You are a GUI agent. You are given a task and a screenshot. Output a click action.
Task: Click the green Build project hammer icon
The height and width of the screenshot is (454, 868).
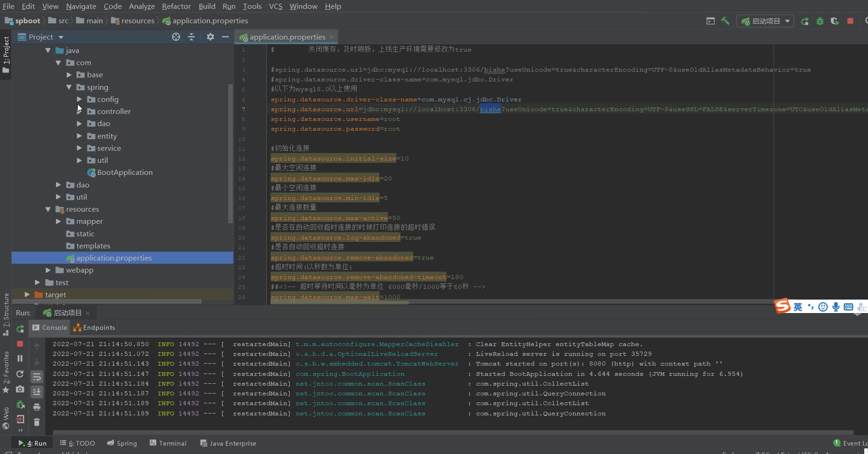pyautogui.click(x=725, y=21)
